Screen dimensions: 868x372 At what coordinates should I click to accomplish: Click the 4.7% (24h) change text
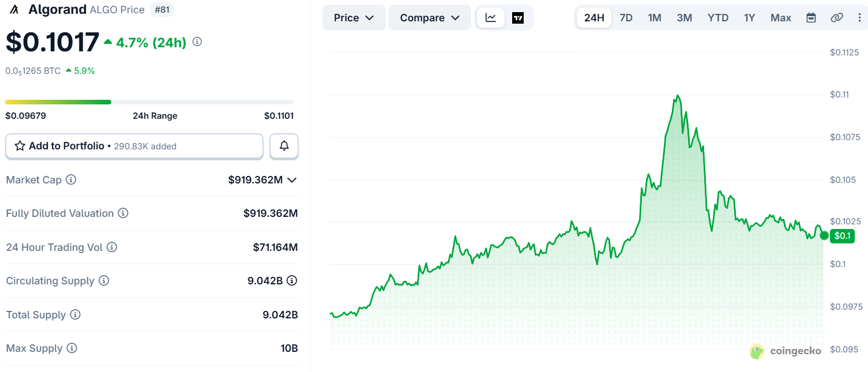(x=151, y=42)
